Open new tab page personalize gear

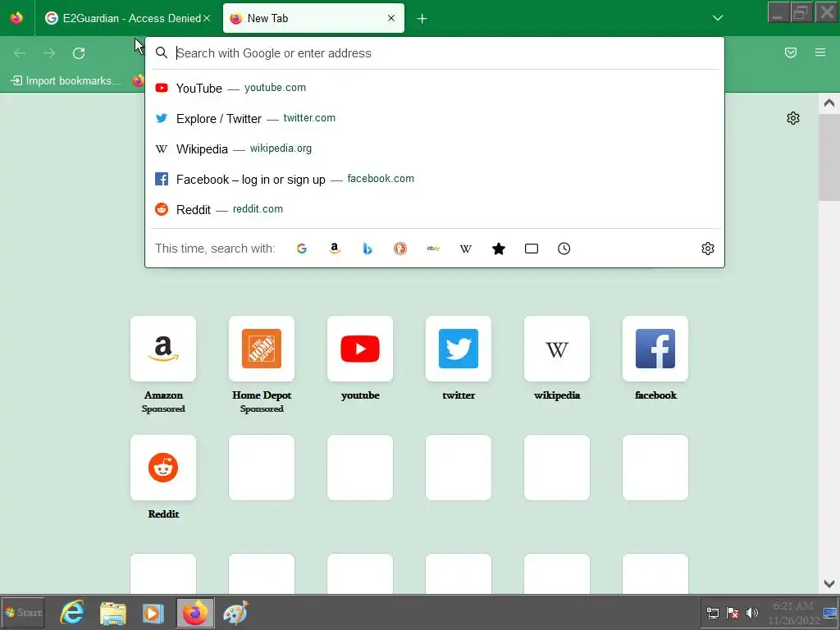(x=793, y=118)
